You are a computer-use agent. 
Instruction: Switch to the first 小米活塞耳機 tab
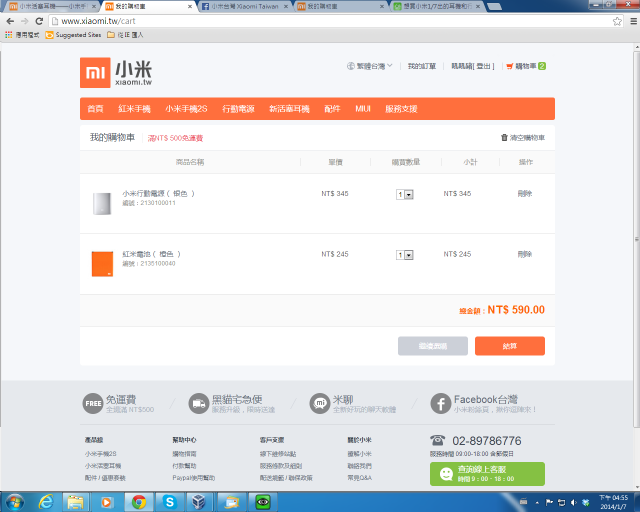pos(53,6)
